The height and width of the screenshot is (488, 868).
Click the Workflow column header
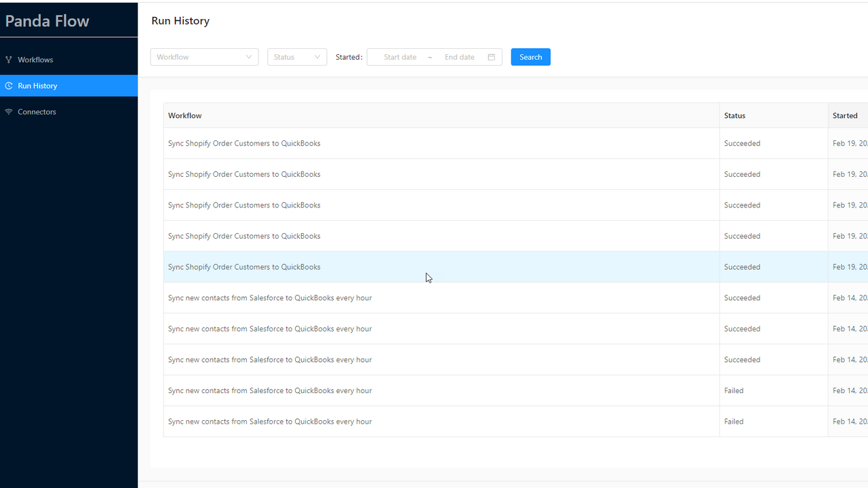(184, 115)
